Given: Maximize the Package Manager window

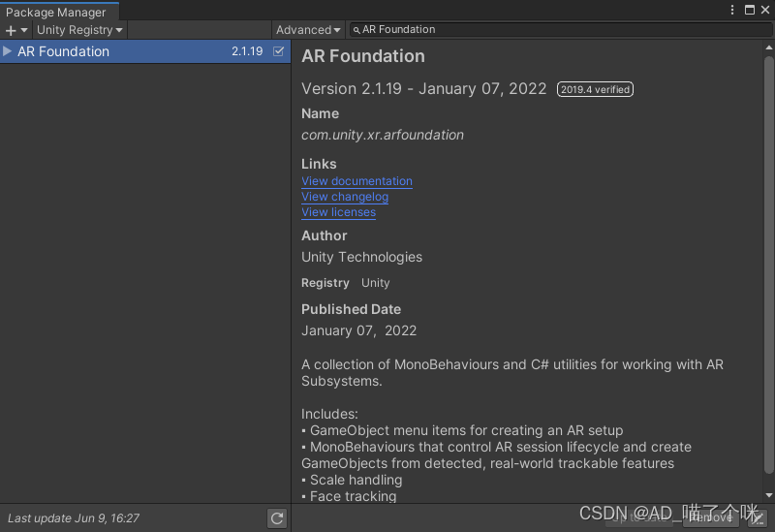Looking at the screenshot, I should (749, 10).
